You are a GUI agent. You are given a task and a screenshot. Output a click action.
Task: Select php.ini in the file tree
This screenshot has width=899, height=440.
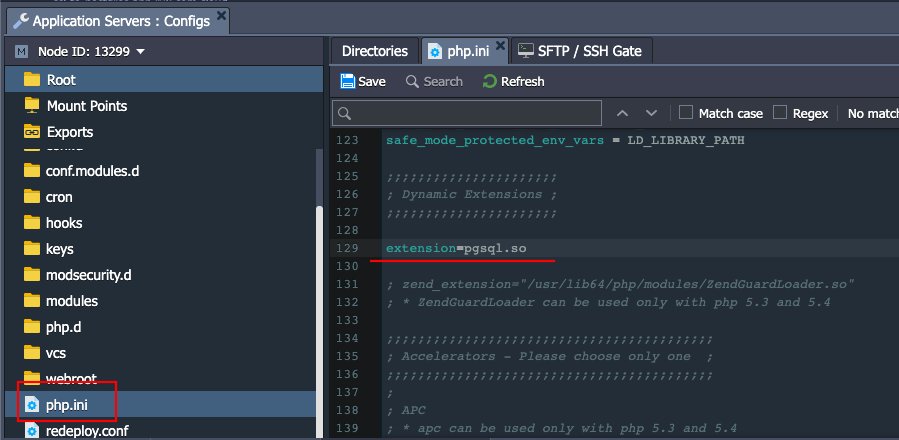click(x=161, y=404)
